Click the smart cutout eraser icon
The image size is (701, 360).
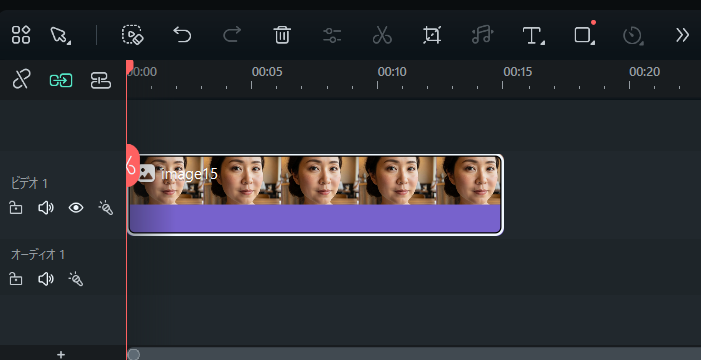[132, 34]
